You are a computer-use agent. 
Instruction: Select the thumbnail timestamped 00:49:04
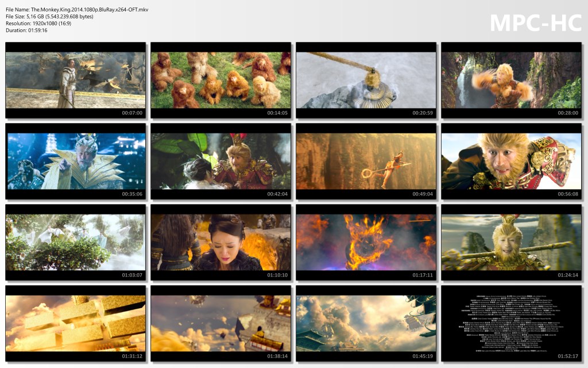366,161
